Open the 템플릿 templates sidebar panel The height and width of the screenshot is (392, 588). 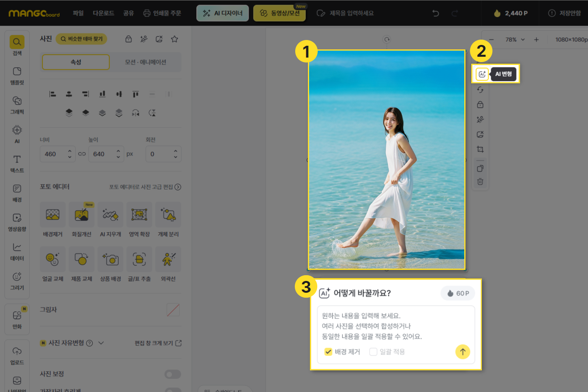pyautogui.click(x=17, y=76)
